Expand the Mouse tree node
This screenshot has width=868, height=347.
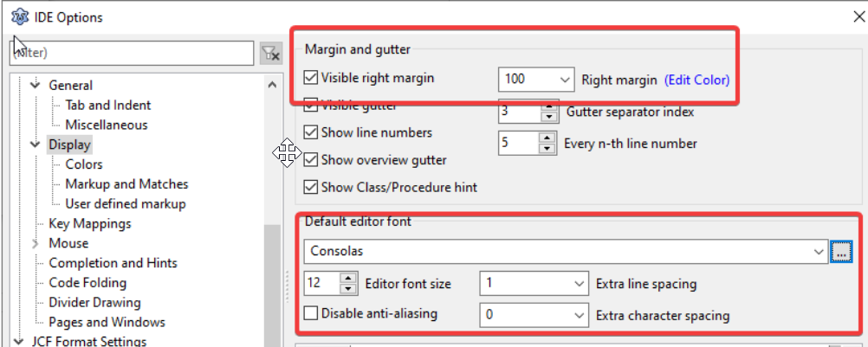click(36, 243)
